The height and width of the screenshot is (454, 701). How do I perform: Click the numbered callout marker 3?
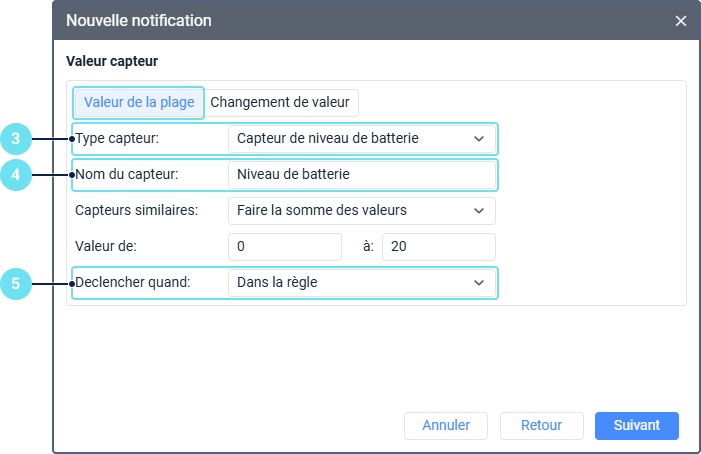(x=16, y=138)
